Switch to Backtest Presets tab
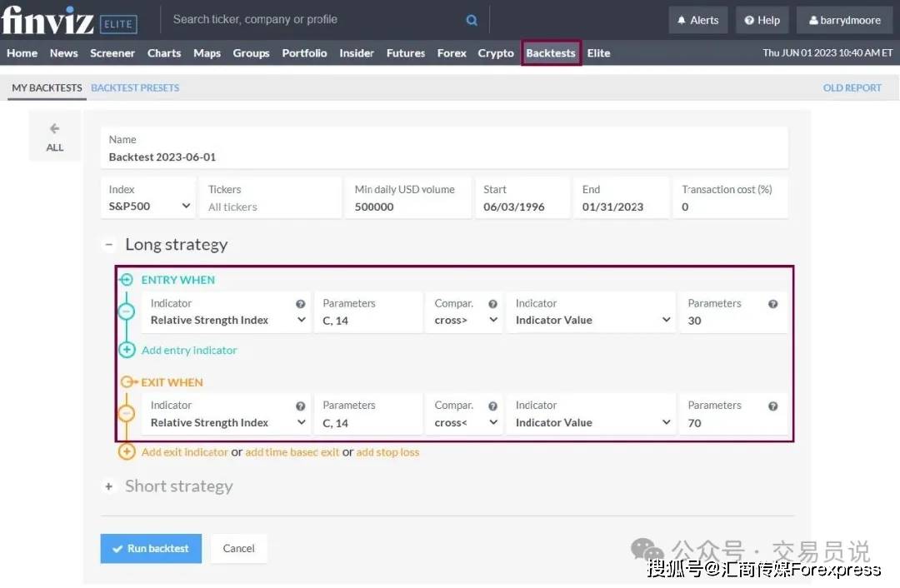 (135, 87)
